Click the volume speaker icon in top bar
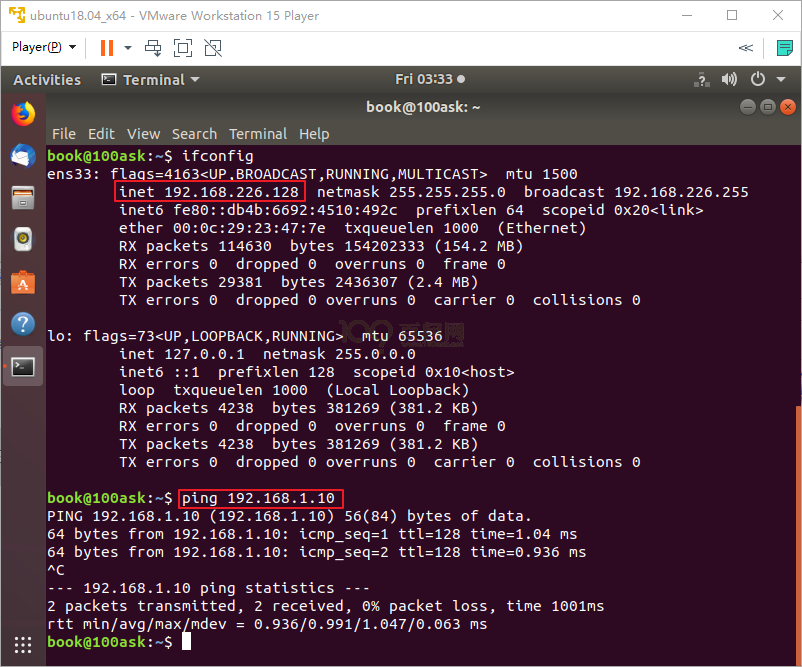Screen dimensions: 802x667 pyautogui.click(x=729, y=79)
